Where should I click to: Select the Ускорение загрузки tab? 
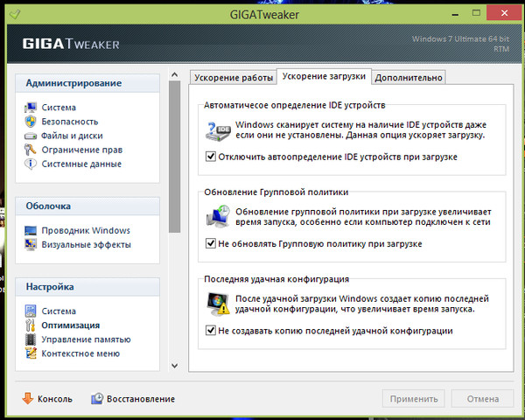click(324, 76)
